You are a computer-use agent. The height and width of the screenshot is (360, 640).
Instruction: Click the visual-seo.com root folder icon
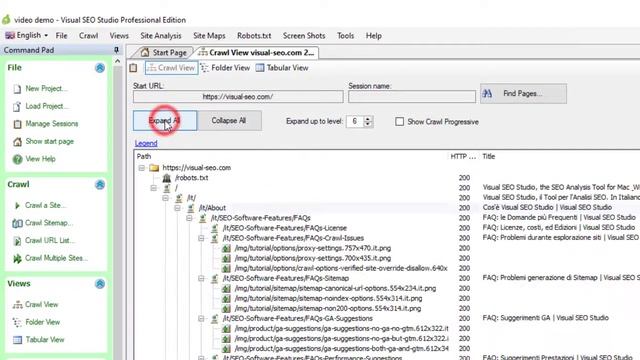[x=154, y=168]
